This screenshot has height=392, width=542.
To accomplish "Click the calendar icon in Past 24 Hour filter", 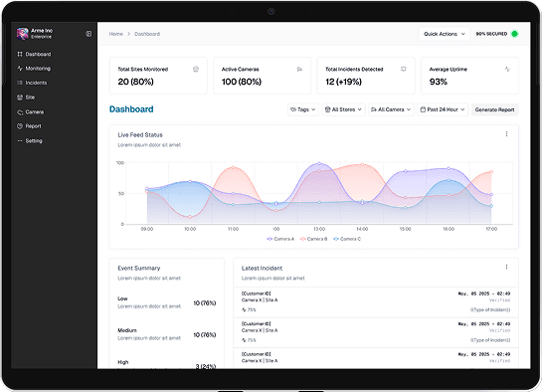I will pos(423,109).
